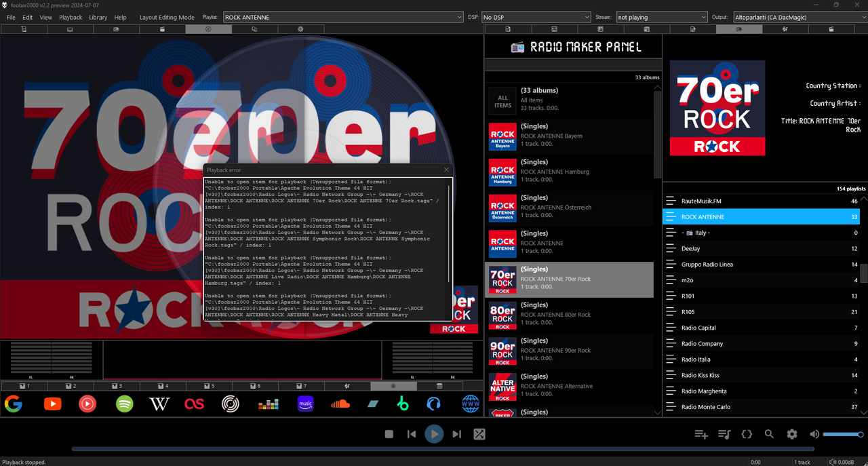Open the green Beatport shortcut icon
868x466 pixels.
tap(403, 404)
